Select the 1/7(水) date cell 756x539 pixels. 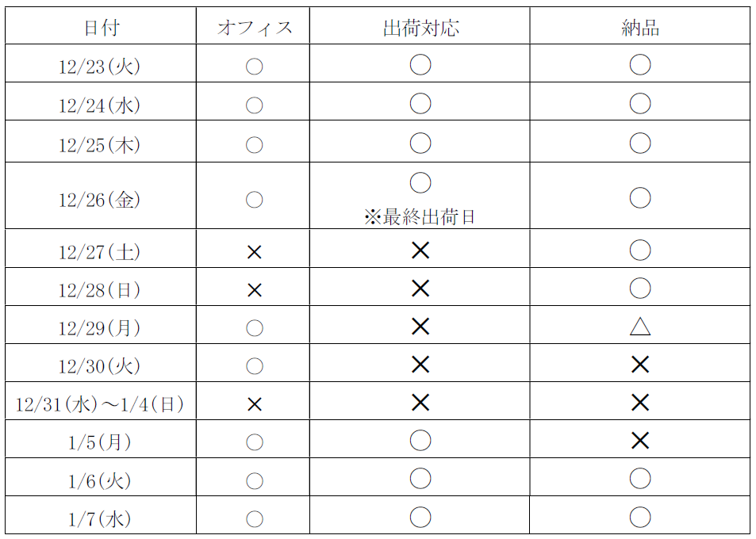pyautogui.click(x=101, y=520)
